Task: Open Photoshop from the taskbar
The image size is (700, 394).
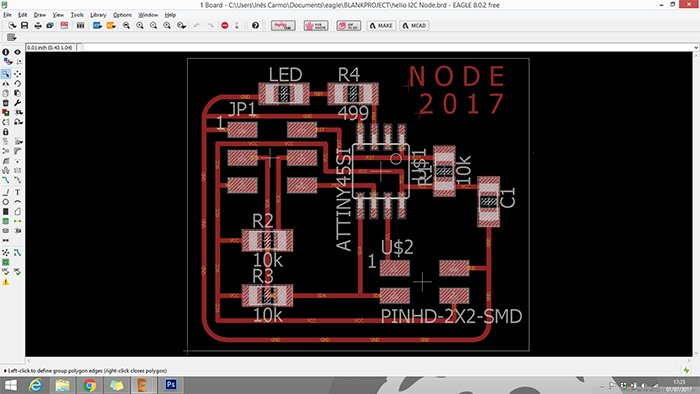Action: [171, 385]
